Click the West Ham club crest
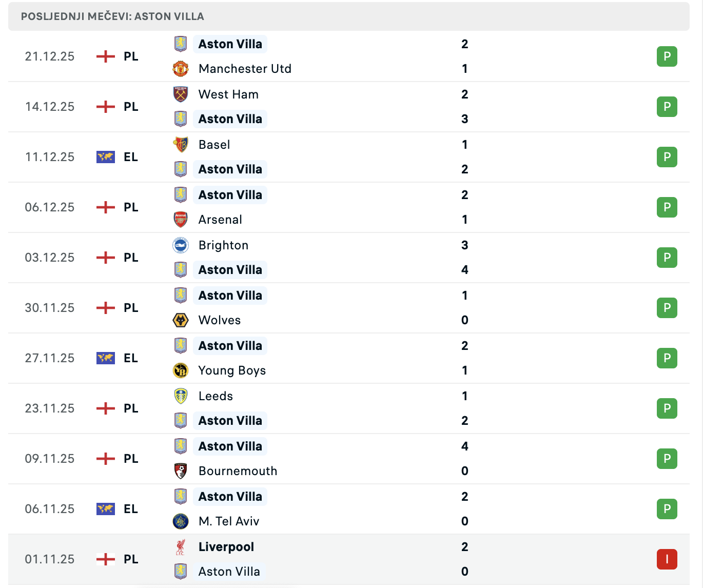The width and height of the screenshot is (703, 588). (x=181, y=94)
